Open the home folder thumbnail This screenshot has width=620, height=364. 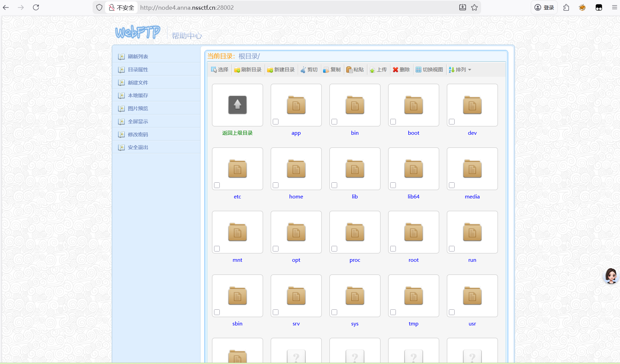(296, 169)
